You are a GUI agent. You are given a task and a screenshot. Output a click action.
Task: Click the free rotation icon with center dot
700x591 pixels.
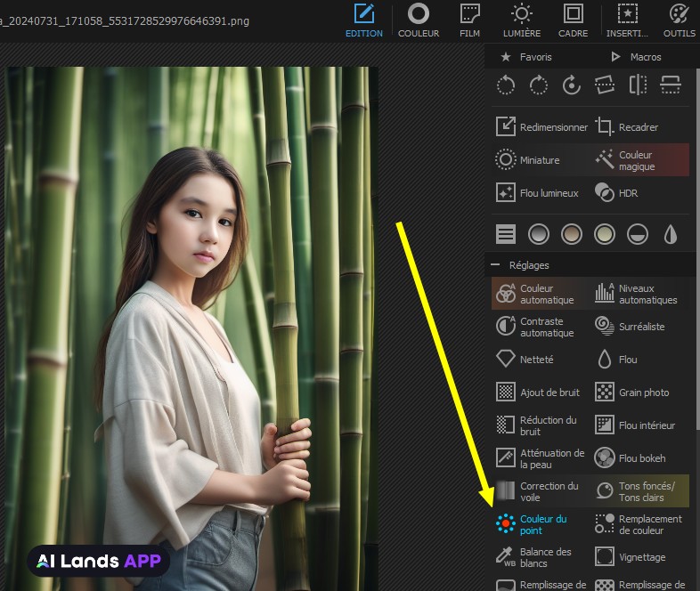click(x=572, y=85)
